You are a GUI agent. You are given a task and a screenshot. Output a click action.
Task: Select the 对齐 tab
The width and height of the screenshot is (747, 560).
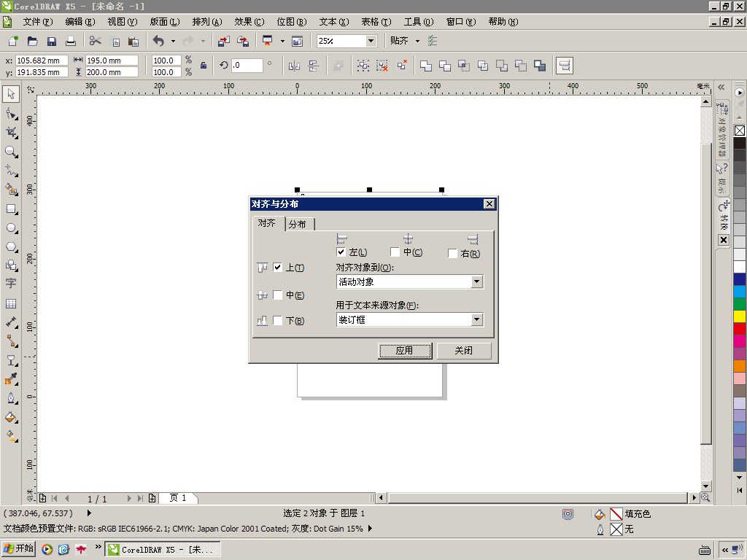pyautogui.click(x=268, y=223)
